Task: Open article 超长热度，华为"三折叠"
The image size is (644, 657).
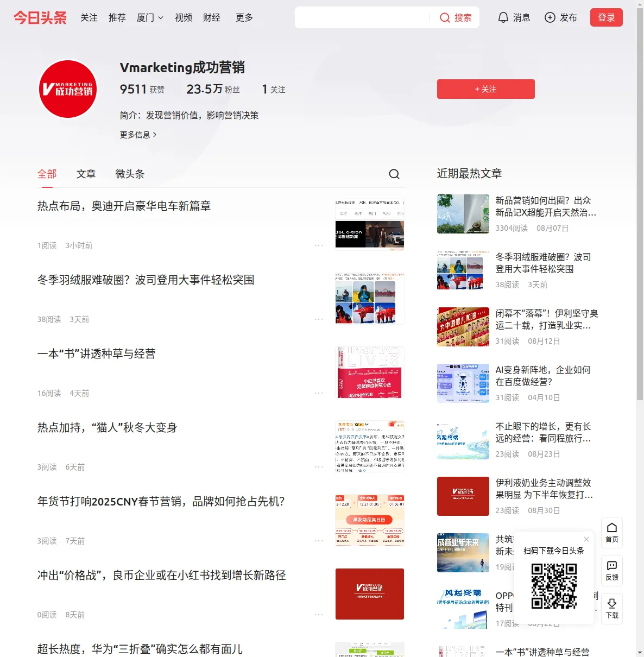Action: coord(140,649)
